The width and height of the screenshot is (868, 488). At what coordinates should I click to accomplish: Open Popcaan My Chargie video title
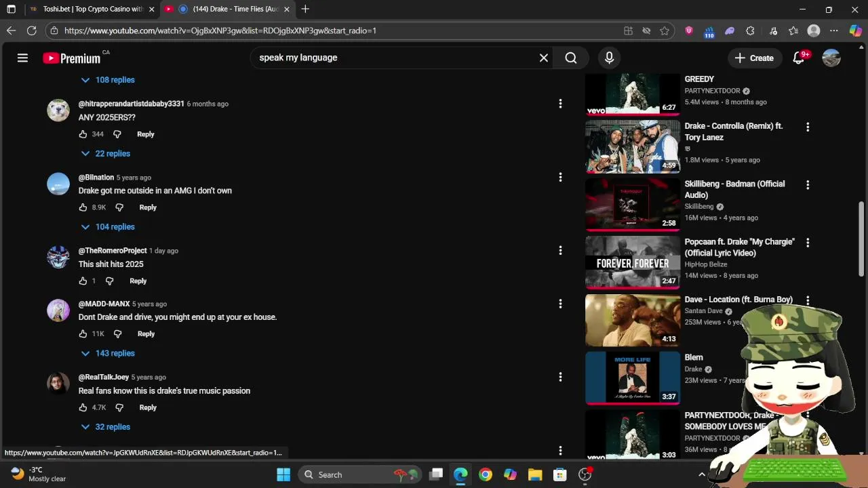[x=739, y=247]
